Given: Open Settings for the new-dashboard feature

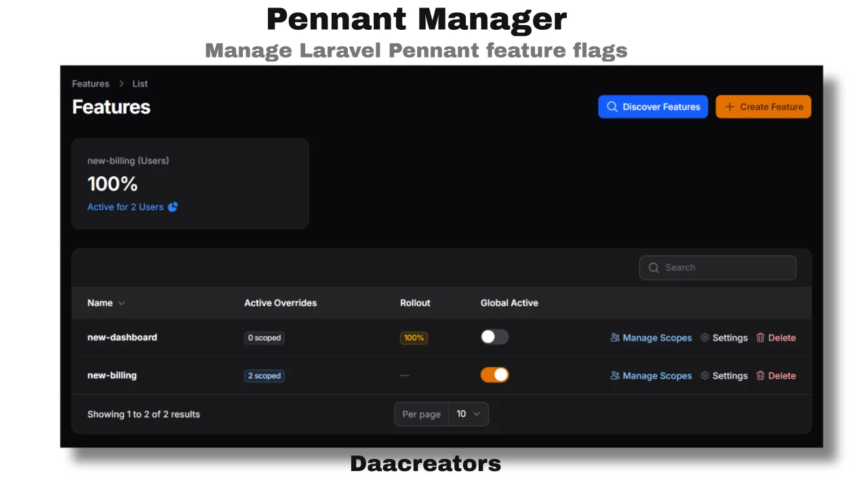Looking at the screenshot, I should (x=724, y=338).
